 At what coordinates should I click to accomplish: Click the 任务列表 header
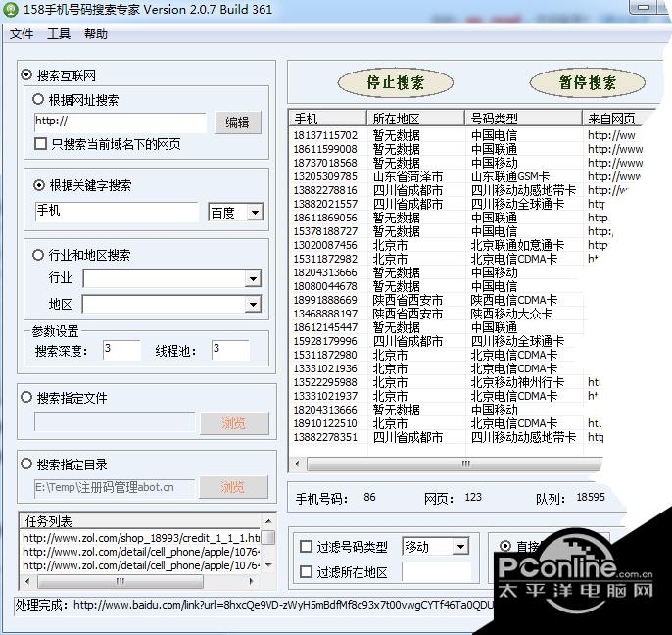point(140,521)
